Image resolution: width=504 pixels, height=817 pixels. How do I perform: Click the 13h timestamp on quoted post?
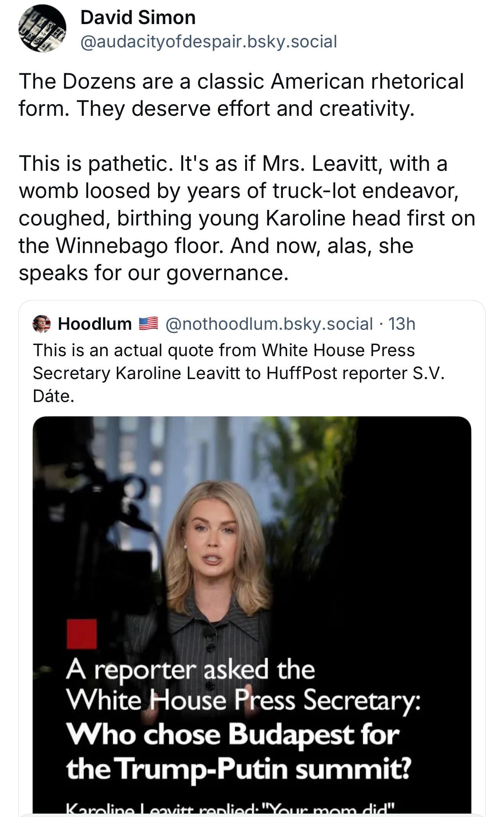coord(401,324)
